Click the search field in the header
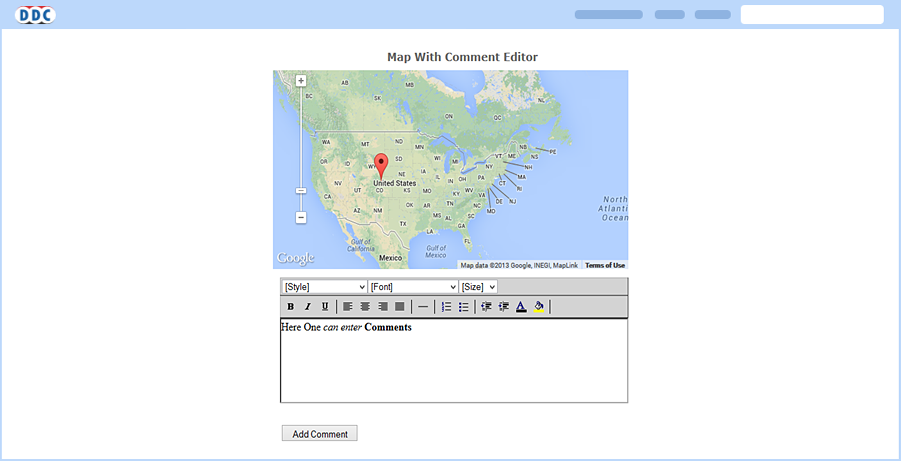The height and width of the screenshot is (461, 901). pyautogui.click(x=812, y=14)
